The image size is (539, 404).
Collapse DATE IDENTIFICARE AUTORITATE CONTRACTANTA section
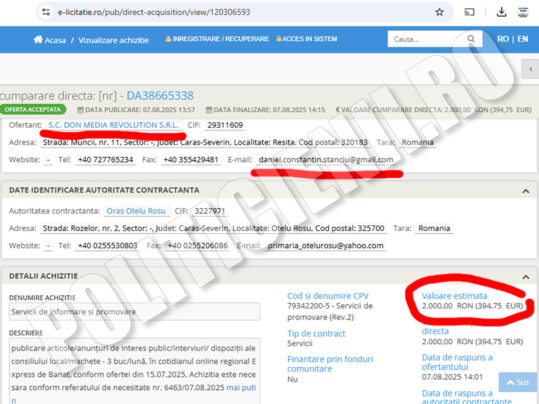pyautogui.click(x=526, y=191)
